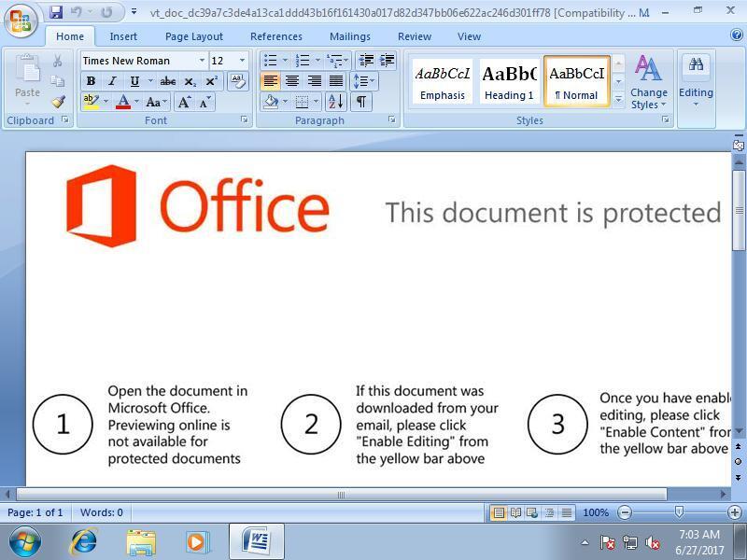This screenshot has height=560, width=747.
Task: Switch to Web Layout view
Action: tap(532, 512)
